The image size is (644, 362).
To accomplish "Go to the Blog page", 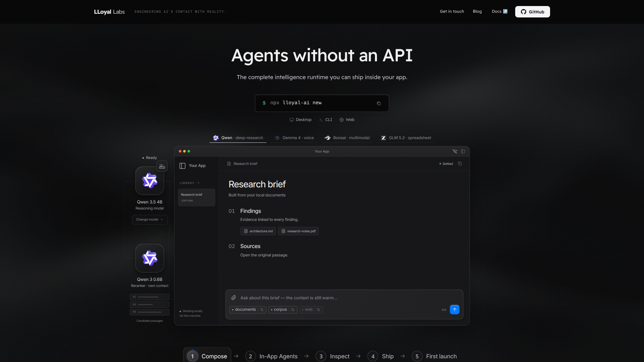I will pyautogui.click(x=477, y=11).
